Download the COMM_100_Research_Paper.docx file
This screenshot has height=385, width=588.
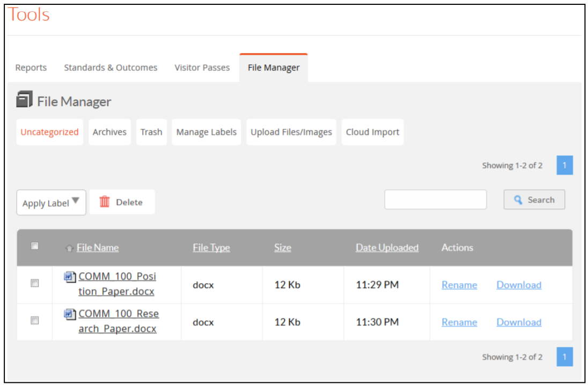[x=519, y=322]
